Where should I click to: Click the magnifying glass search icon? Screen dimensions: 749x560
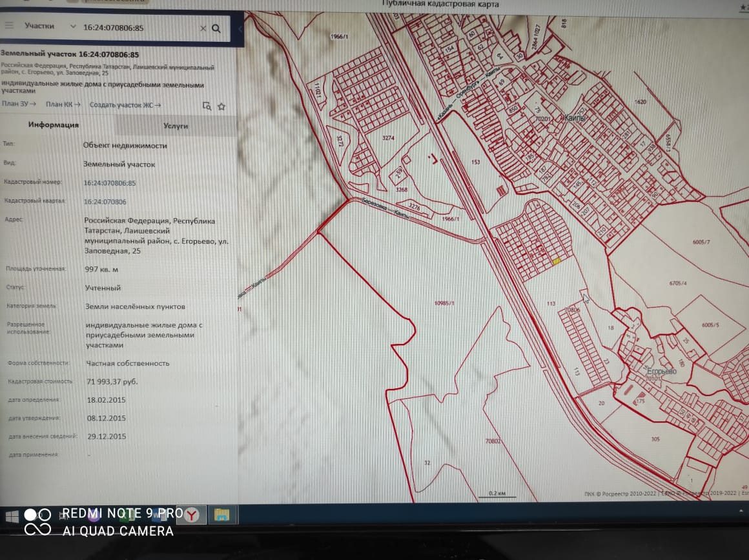pyautogui.click(x=216, y=28)
